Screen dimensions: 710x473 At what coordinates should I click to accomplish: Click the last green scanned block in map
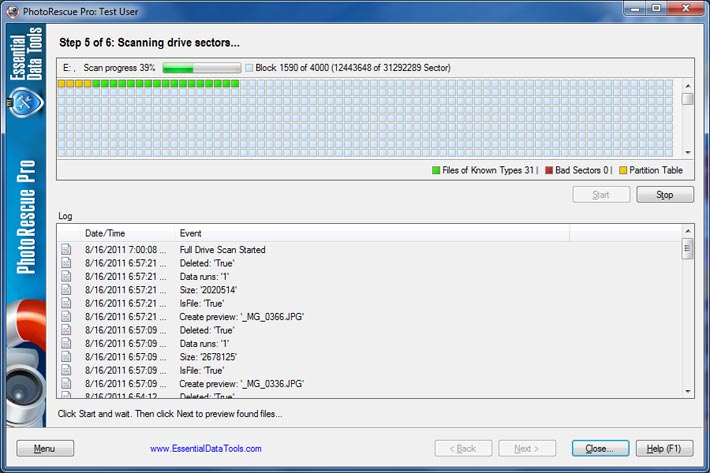(235, 83)
